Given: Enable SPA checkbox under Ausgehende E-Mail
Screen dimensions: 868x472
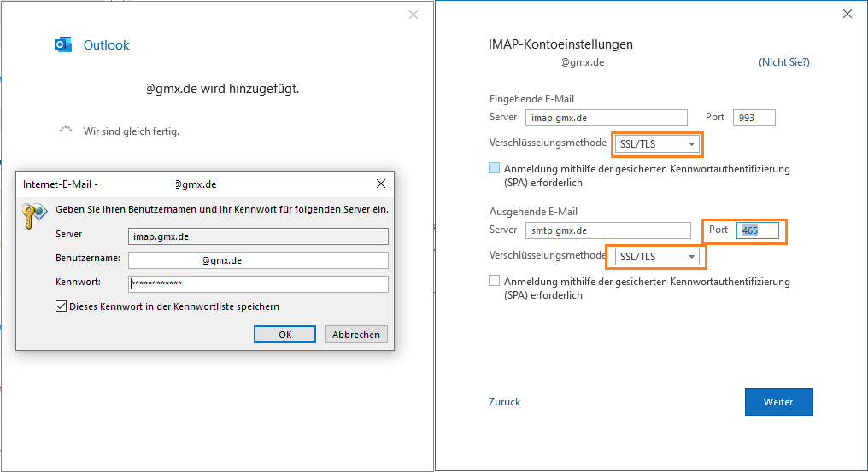Looking at the screenshot, I should (495, 281).
